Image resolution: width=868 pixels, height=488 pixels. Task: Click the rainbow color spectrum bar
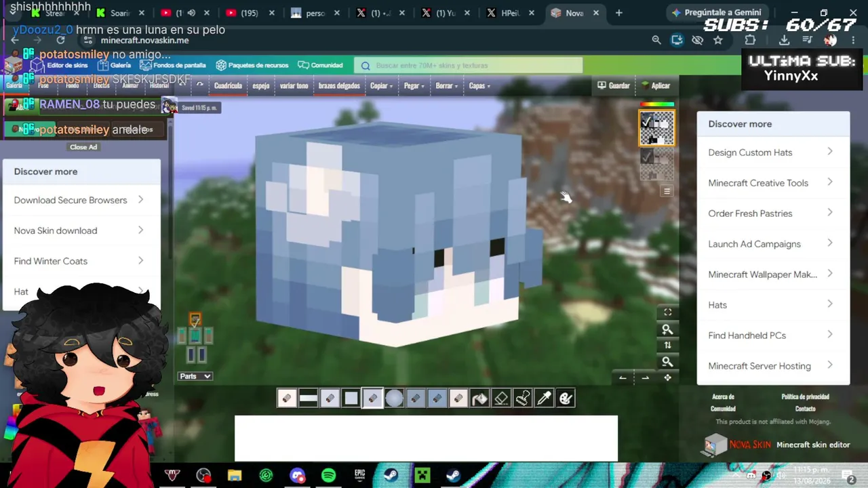(657, 105)
